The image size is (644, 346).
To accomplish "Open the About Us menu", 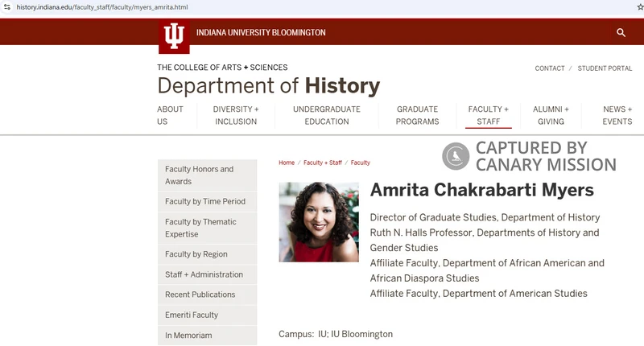I will pyautogui.click(x=170, y=115).
